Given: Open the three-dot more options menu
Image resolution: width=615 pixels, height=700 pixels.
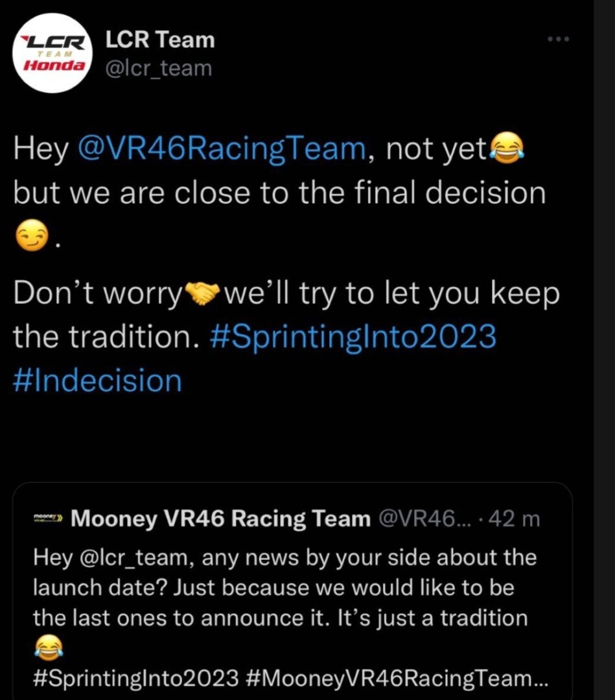Looking at the screenshot, I should pyautogui.click(x=558, y=40).
